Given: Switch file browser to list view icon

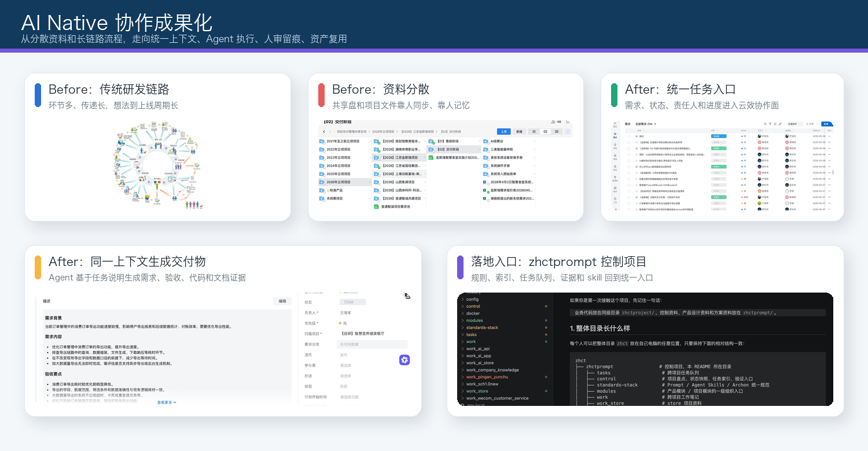Looking at the screenshot, I should click(534, 132).
